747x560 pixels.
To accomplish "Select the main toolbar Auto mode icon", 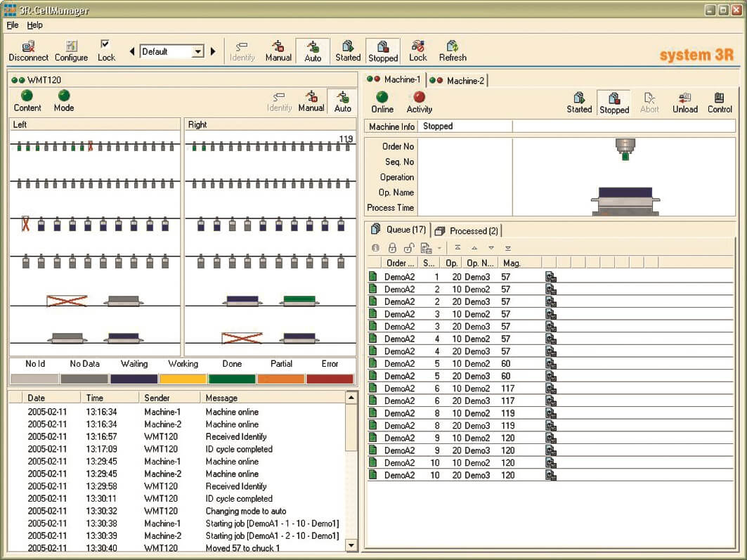I will [313, 51].
